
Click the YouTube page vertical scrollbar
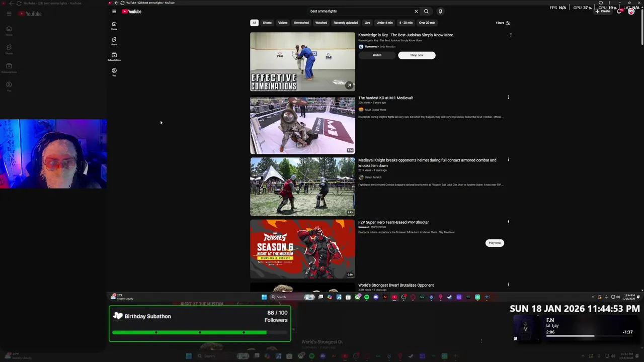pos(642,26)
